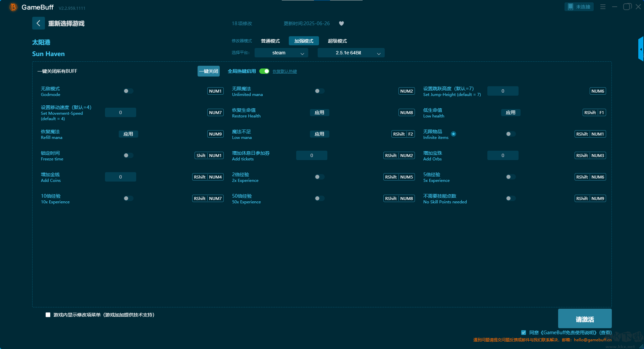
Task: Open the 2.5.1e 64Bit version dropdown
Action: pyautogui.click(x=351, y=53)
